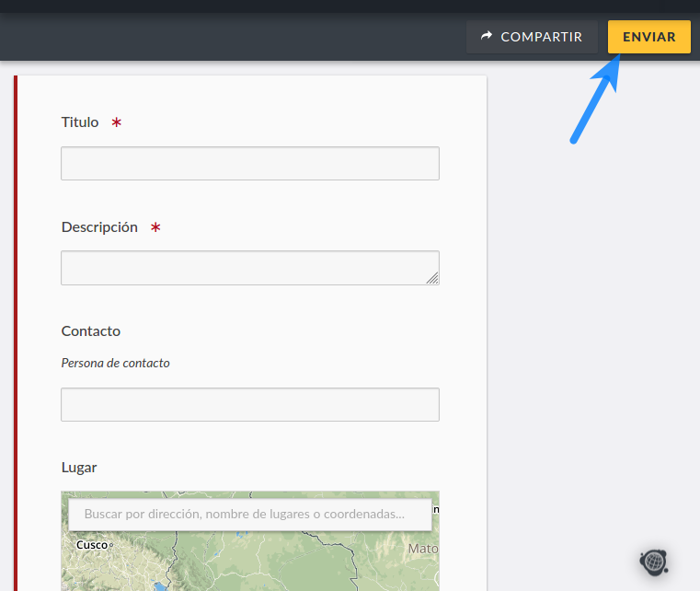Click the yellow ENVIAR button
The width and height of the screenshot is (700, 591).
click(648, 37)
